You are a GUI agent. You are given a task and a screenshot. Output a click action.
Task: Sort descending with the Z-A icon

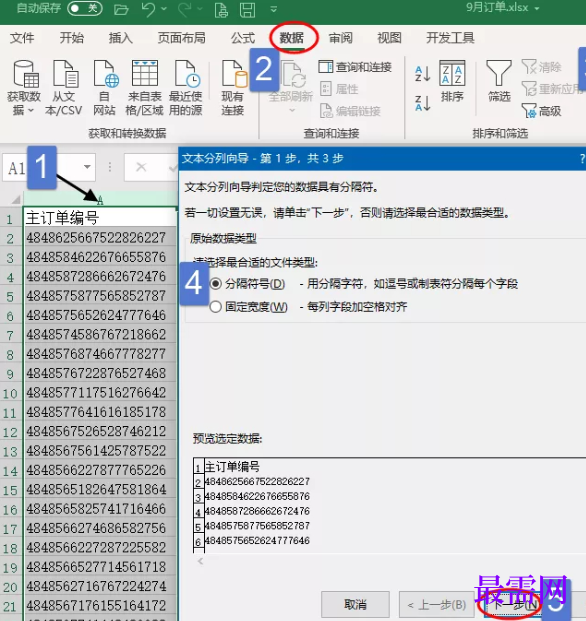click(422, 103)
